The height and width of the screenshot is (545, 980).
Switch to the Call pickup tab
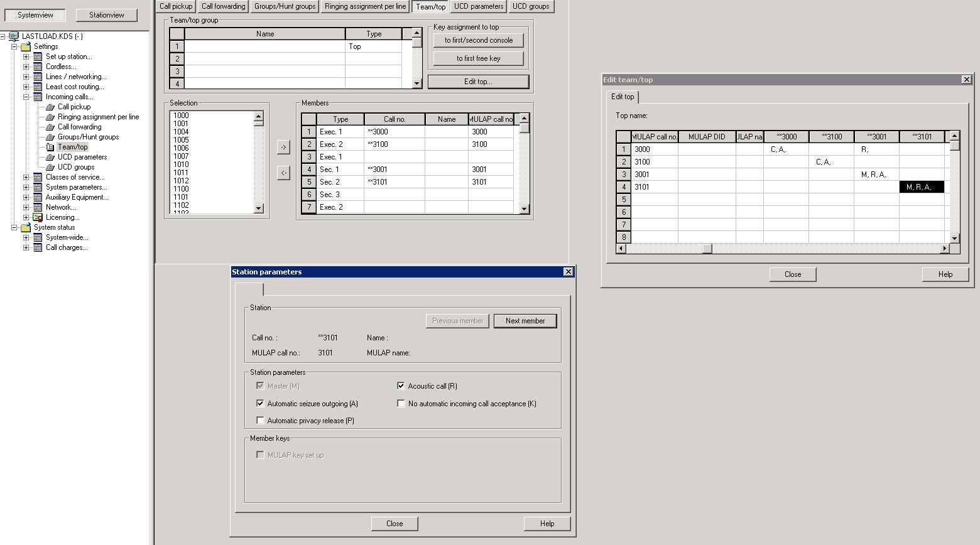click(176, 6)
